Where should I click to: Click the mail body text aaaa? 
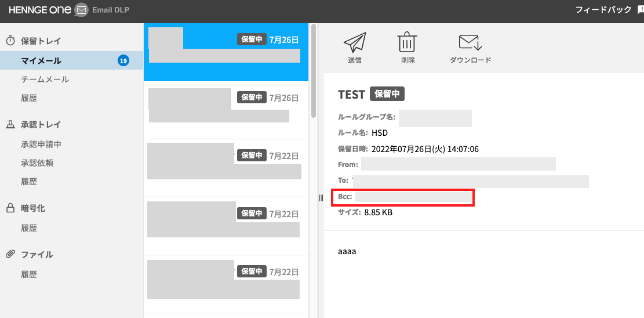(x=347, y=251)
